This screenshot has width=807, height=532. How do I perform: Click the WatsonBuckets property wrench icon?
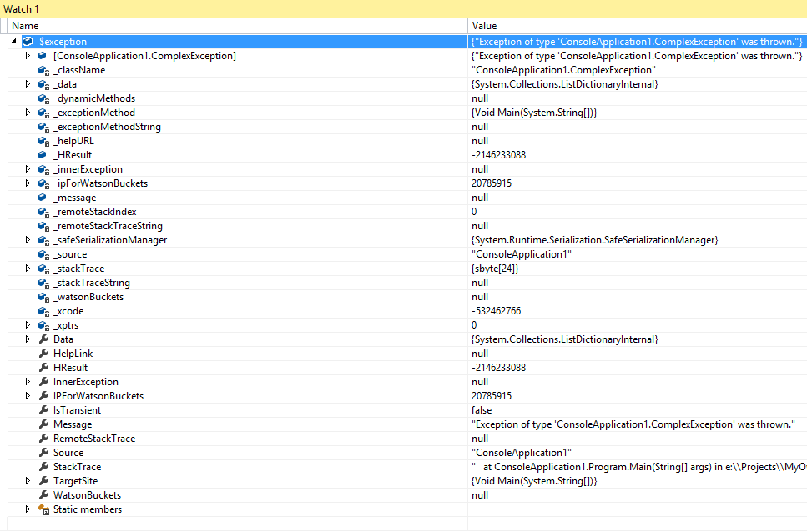click(44, 495)
